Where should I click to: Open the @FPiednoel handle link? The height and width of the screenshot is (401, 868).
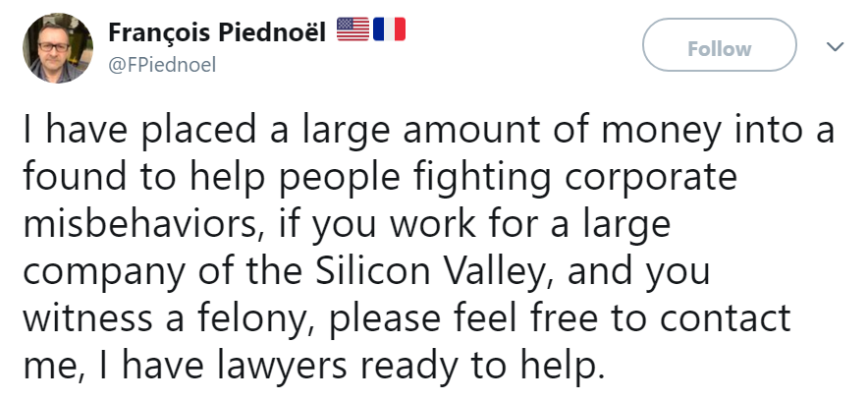[x=162, y=65]
